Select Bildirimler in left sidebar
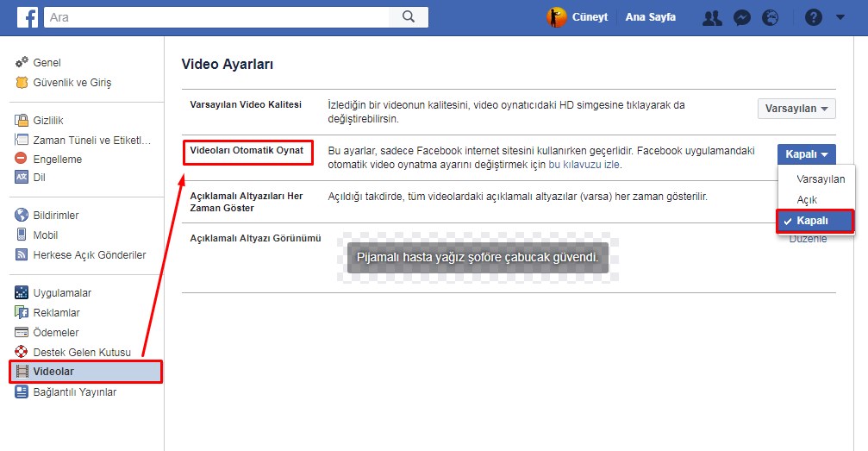The width and height of the screenshot is (868, 451). [55, 216]
